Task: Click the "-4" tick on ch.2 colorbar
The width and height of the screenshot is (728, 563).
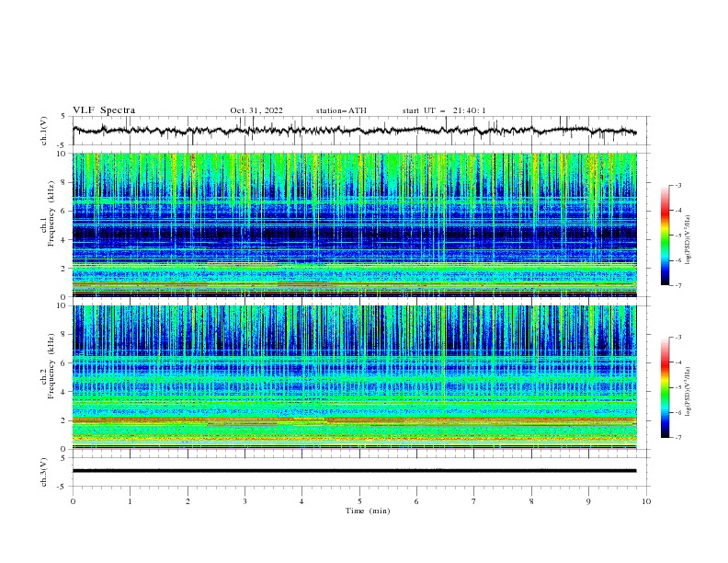Action: click(x=678, y=362)
